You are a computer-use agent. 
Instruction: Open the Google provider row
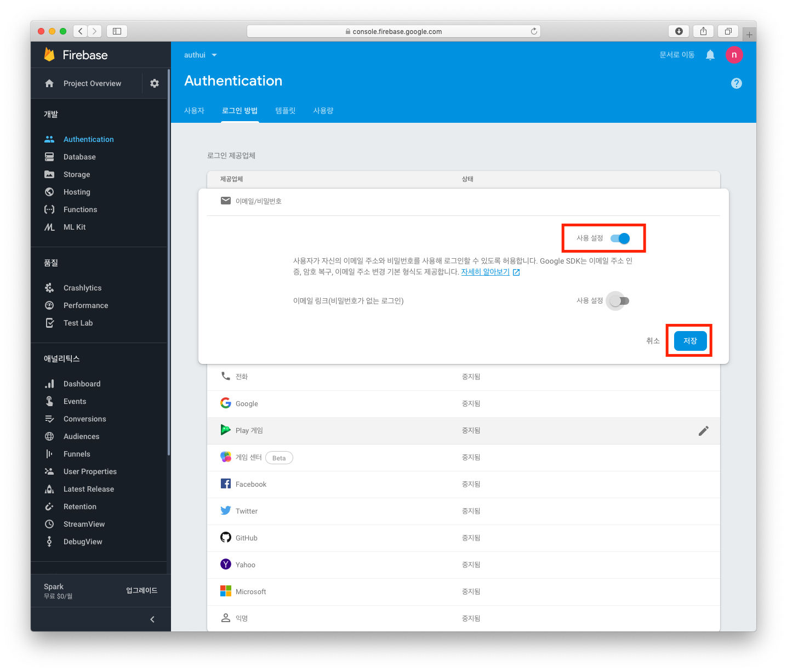464,404
